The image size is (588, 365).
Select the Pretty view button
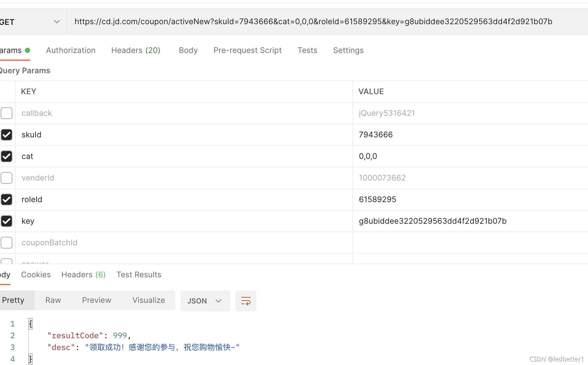(17, 300)
